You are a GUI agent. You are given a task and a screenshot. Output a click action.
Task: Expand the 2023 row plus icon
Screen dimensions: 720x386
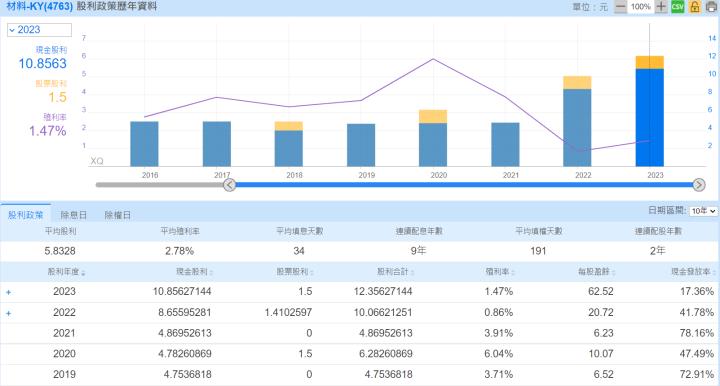8,292
